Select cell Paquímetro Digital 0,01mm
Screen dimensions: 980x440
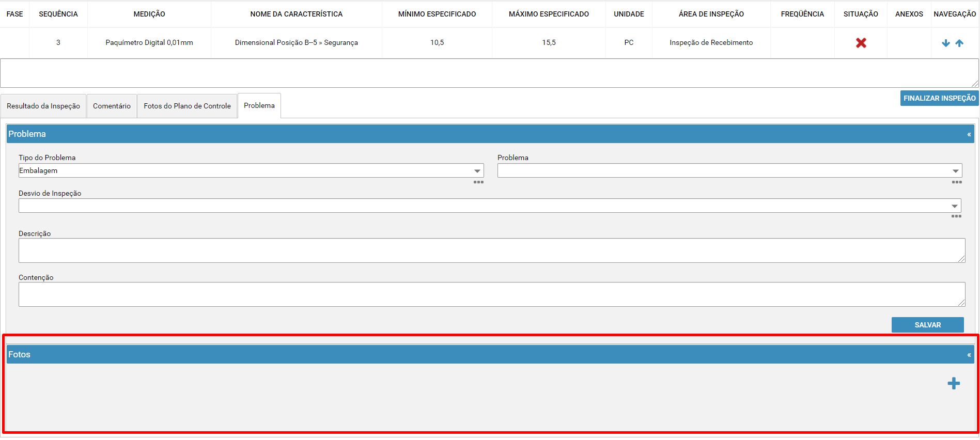click(x=149, y=42)
